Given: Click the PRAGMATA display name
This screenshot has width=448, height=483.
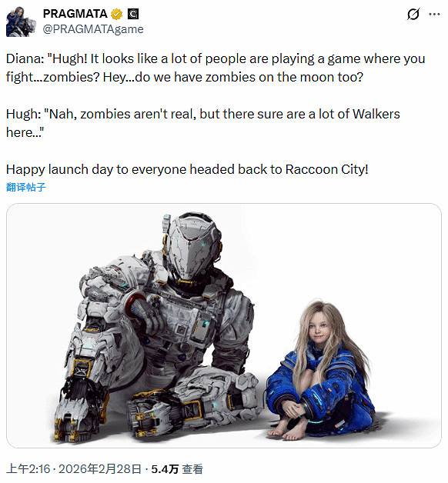Looking at the screenshot, I should click(x=75, y=14).
